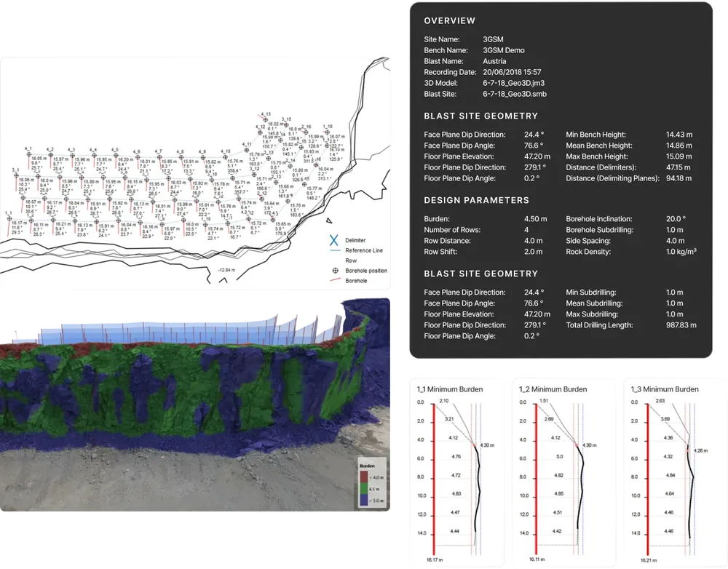Select borehole marker 3_1 in the plan
The image size is (728, 569).
(x=16, y=176)
